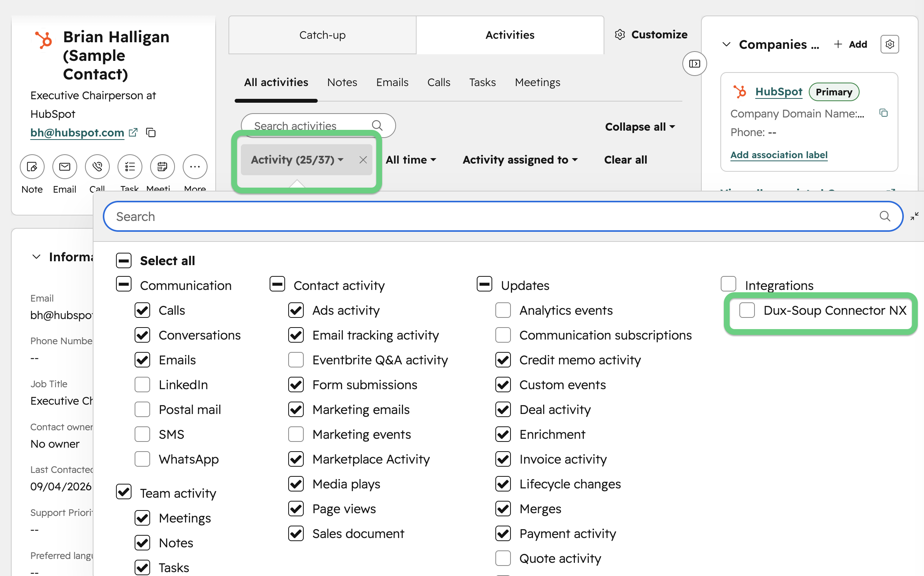Viewport: 924px width, 576px height.
Task: Click the Customize button label
Action: point(659,34)
